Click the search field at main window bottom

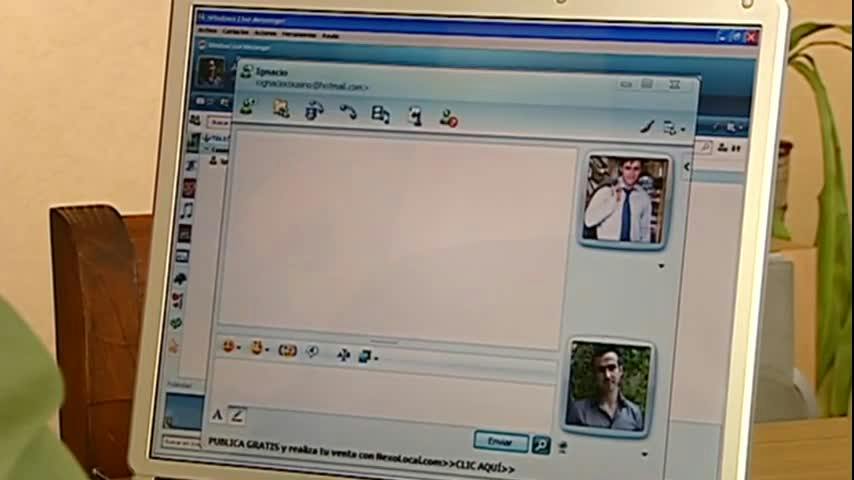[x=182, y=442]
